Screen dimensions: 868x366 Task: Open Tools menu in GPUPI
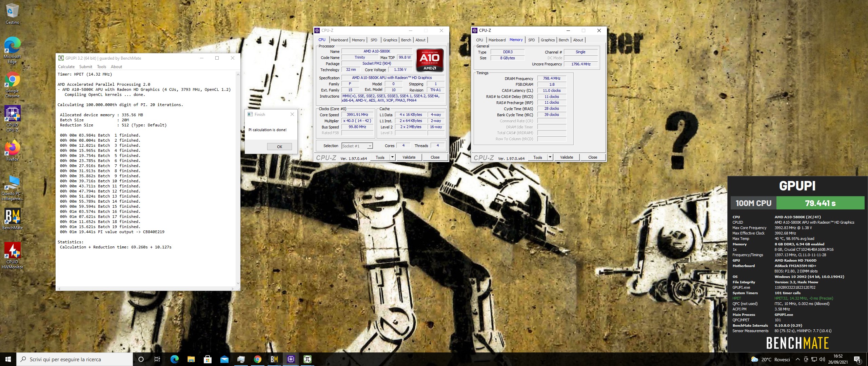[101, 67]
